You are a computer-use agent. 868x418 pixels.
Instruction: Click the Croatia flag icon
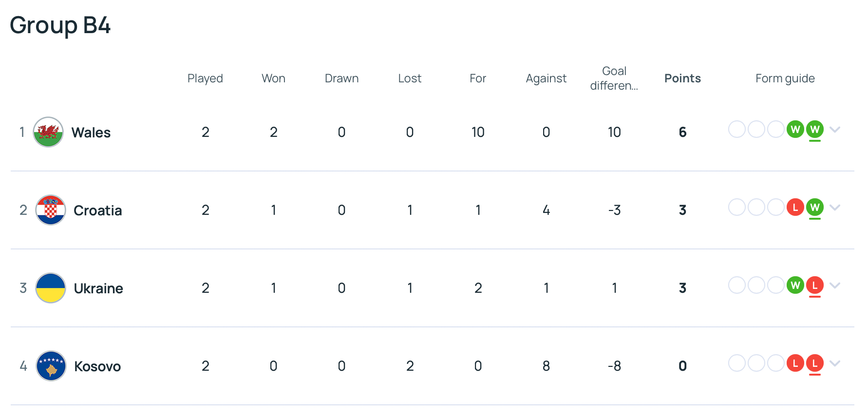51,210
